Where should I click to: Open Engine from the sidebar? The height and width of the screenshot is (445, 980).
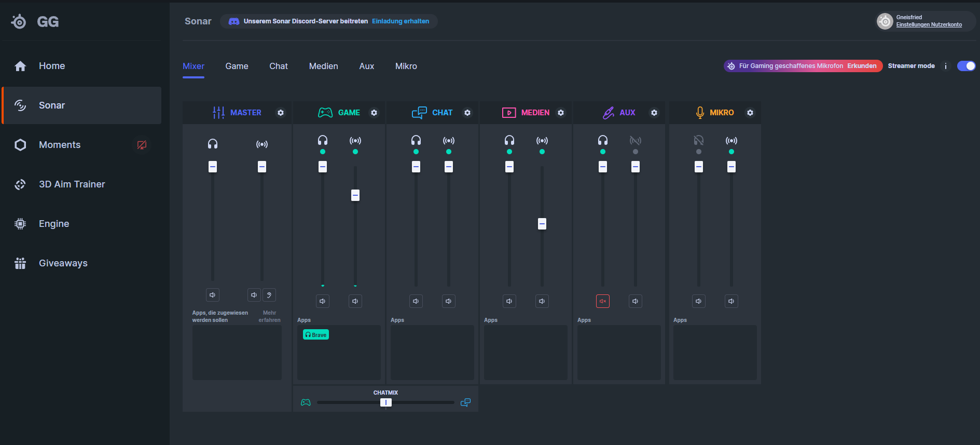[54, 224]
